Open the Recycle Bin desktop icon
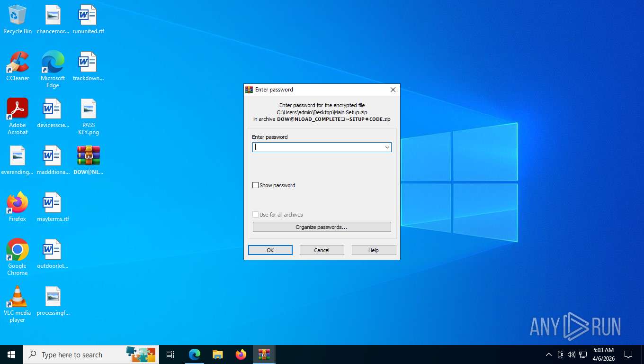 click(18, 19)
